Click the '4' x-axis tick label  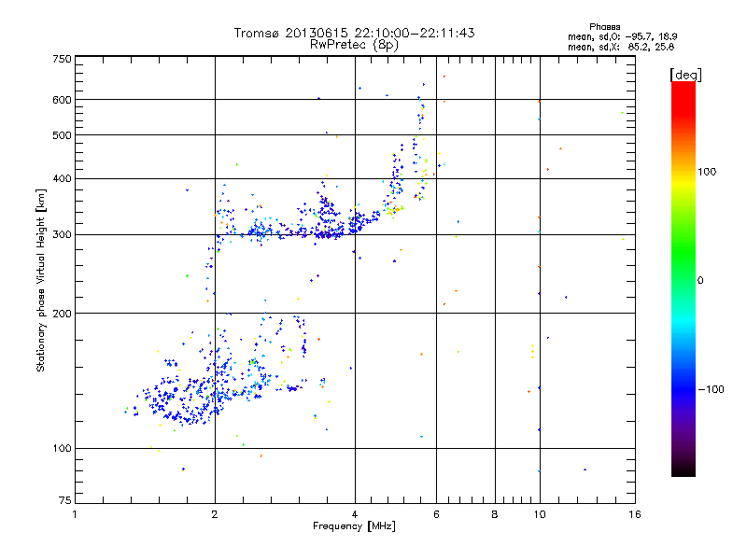point(355,514)
